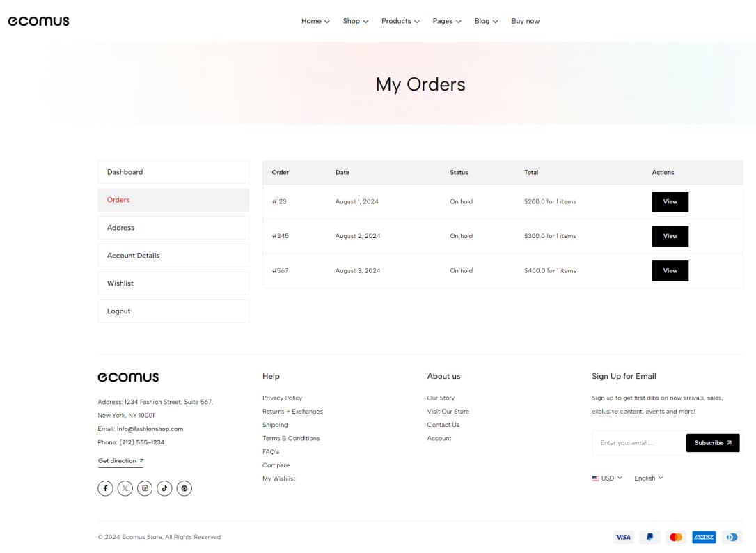Expand the Products dropdown menu

[400, 21]
